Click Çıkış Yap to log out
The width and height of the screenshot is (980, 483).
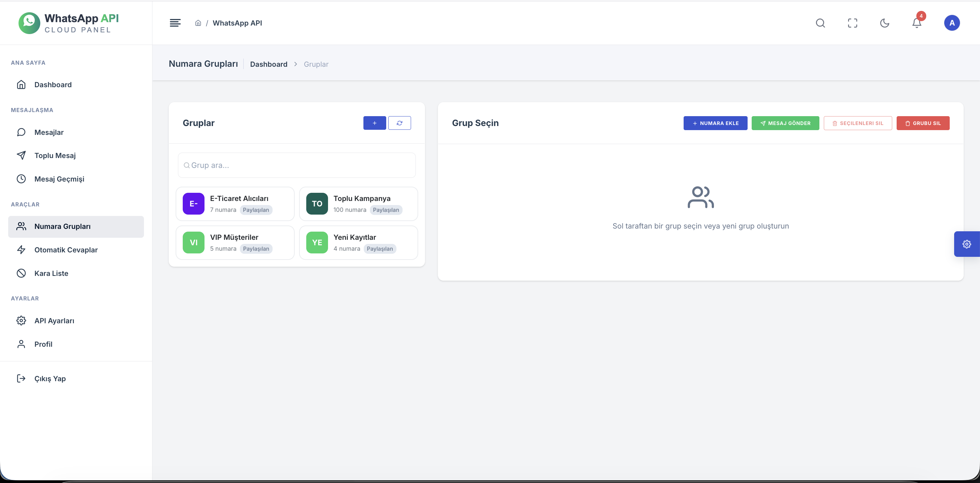click(76, 379)
